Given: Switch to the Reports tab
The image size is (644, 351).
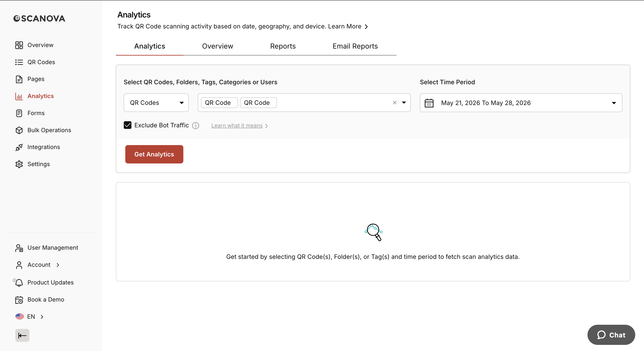Looking at the screenshot, I should click(x=283, y=46).
